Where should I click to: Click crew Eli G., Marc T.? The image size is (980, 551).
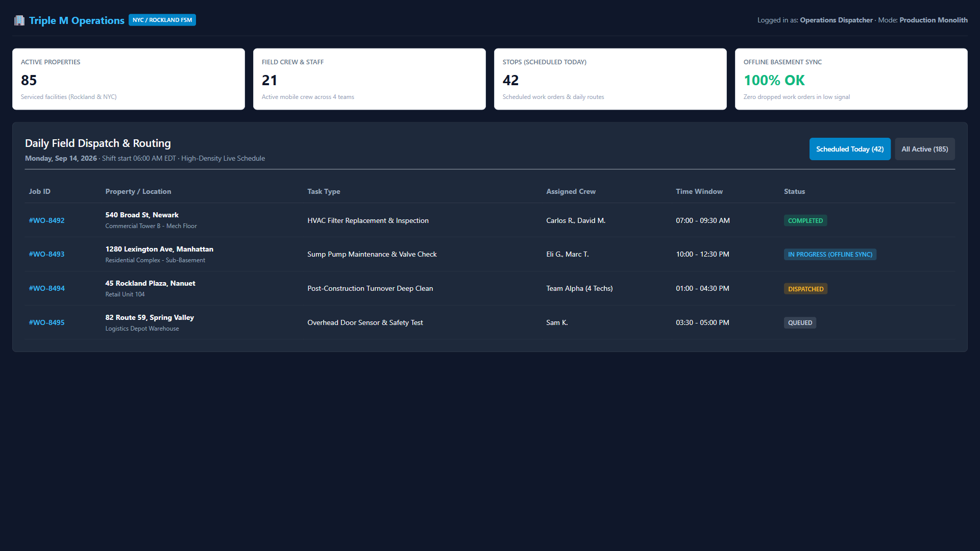(568, 254)
